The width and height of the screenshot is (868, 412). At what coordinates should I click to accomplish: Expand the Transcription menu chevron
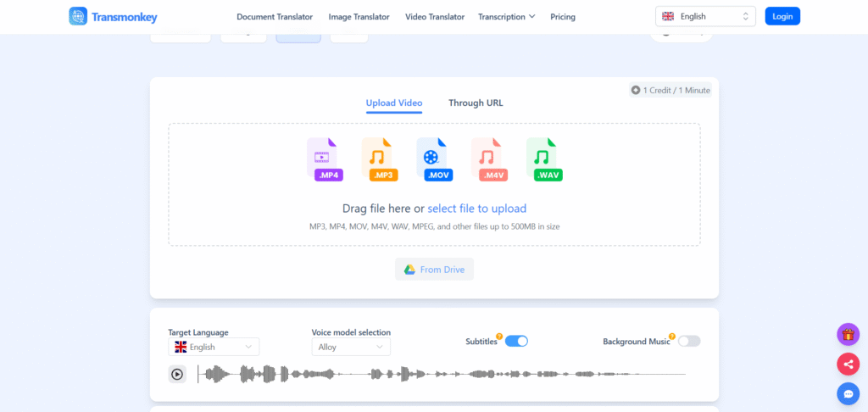pyautogui.click(x=532, y=17)
